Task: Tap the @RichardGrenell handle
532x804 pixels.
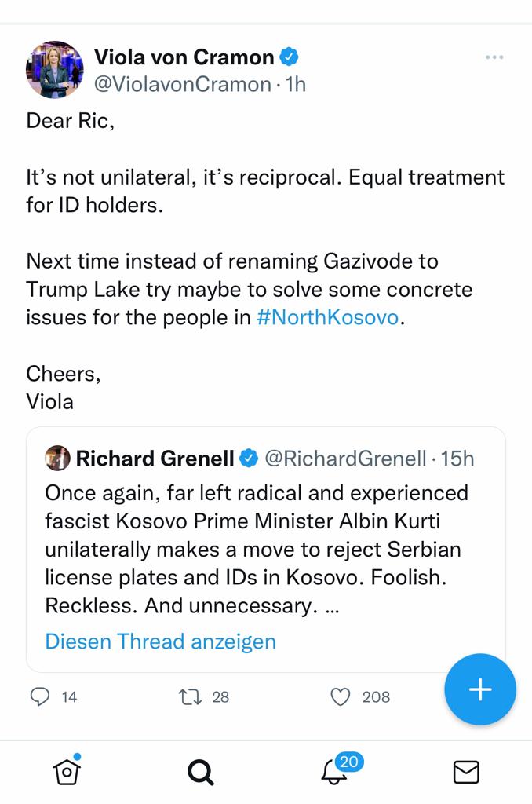Action: (345, 458)
